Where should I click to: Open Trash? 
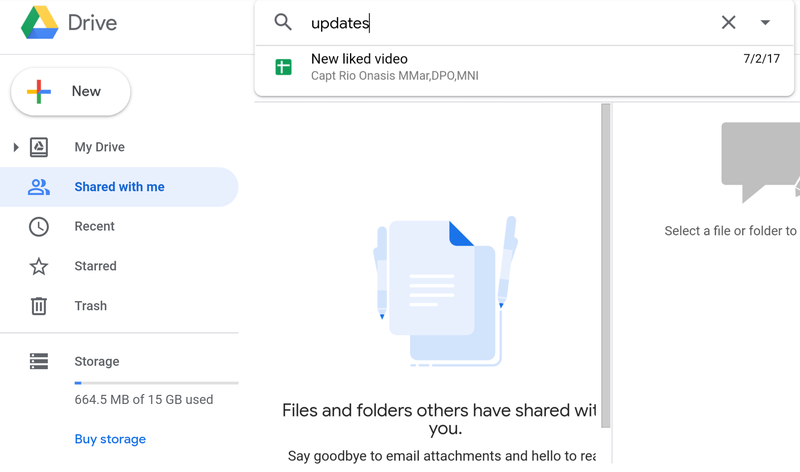point(91,306)
